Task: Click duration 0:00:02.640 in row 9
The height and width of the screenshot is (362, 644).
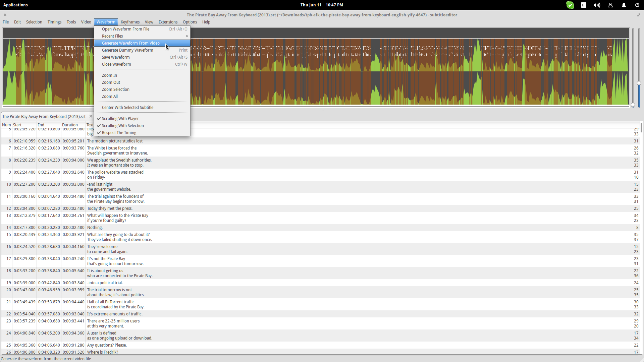Action: click(73, 172)
